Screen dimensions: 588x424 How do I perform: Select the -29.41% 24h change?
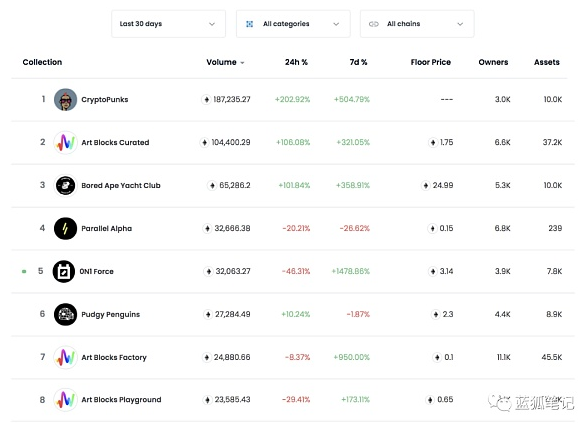point(296,400)
